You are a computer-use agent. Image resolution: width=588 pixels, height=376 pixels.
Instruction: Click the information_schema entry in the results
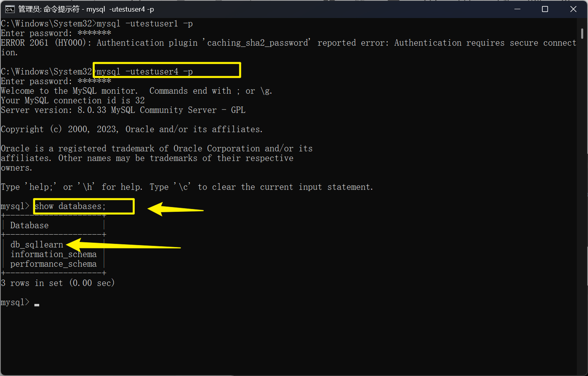(53, 254)
